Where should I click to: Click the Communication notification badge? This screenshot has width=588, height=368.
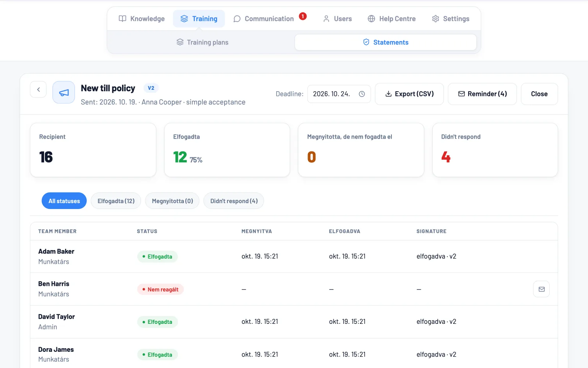click(x=303, y=16)
